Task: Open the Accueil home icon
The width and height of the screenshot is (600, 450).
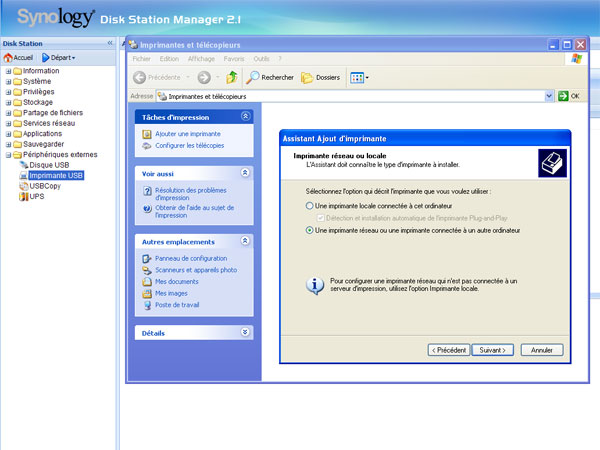Action: point(8,58)
